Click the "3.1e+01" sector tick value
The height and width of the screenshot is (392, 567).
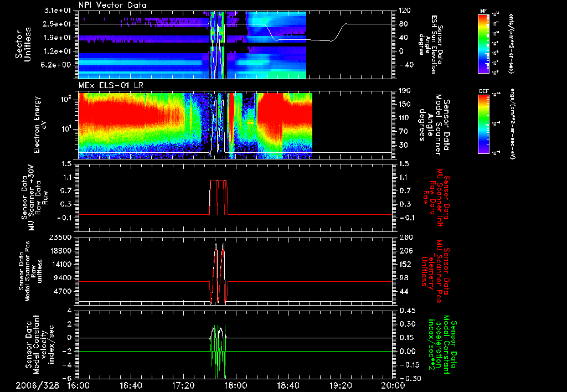click(57, 11)
